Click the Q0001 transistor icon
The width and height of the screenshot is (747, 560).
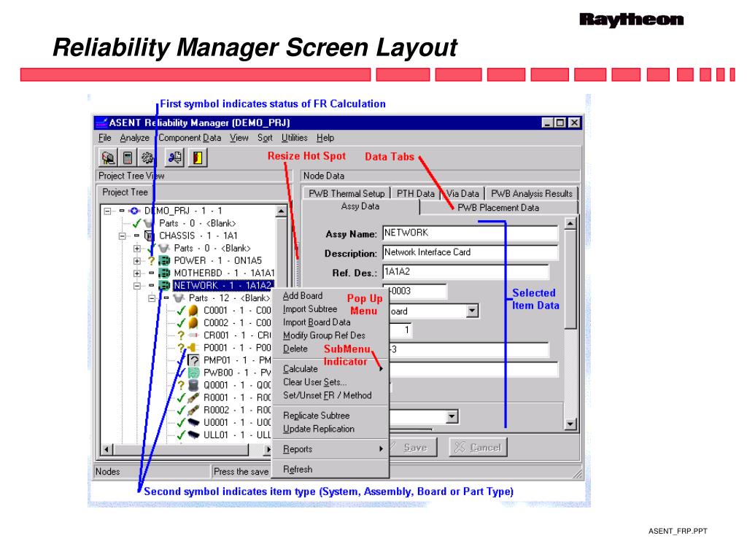(x=193, y=385)
